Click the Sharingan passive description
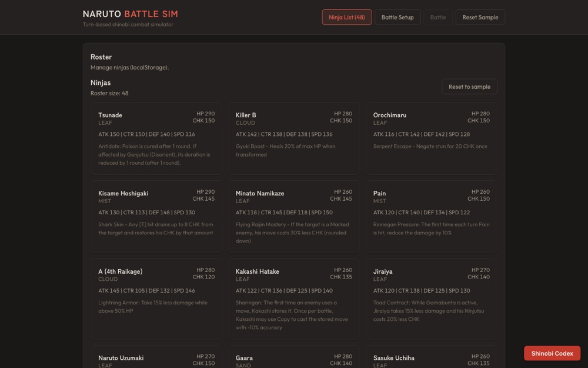This screenshot has width=588, height=368. click(x=292, y=314)
